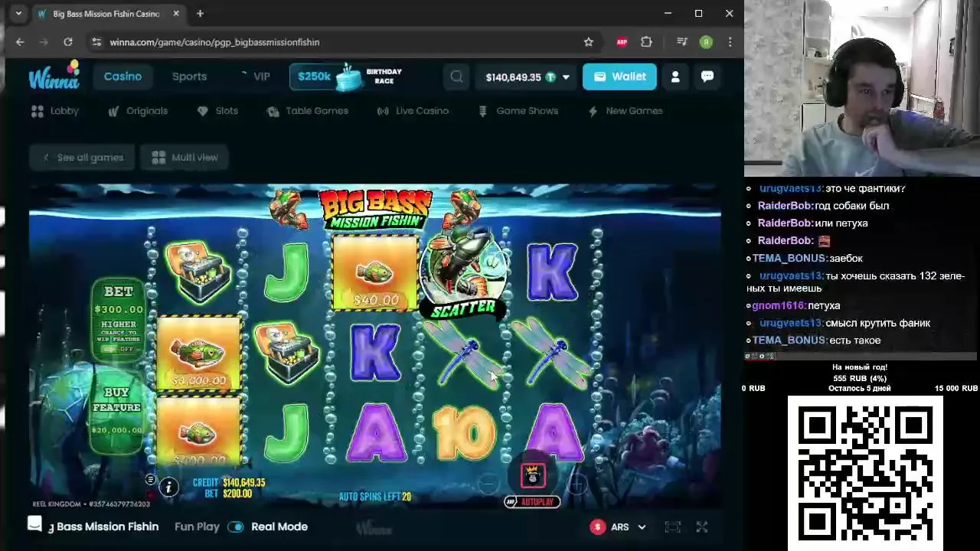This screenshot has height=551, width=980.
Task: Open the New Games category
Action: coord(626,111)
